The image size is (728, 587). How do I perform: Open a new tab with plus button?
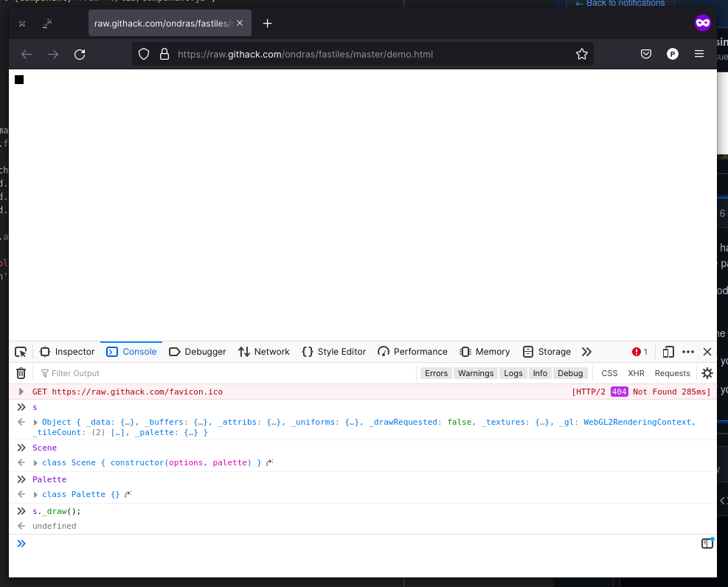268,23
